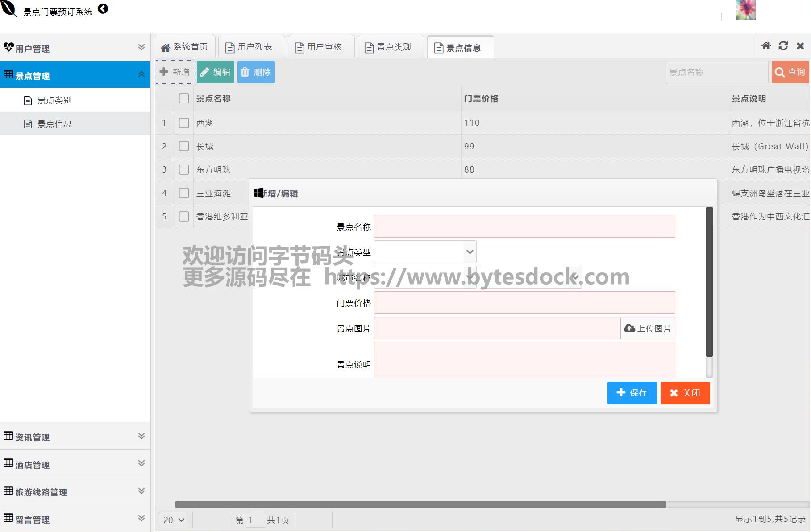Click the 保存 save button

tap(632, 393)
